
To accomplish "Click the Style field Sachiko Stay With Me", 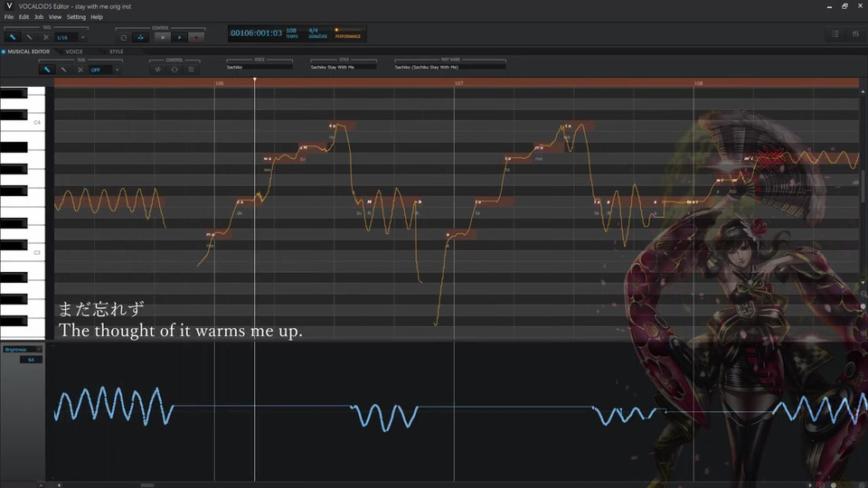I will tap(344, 67).
